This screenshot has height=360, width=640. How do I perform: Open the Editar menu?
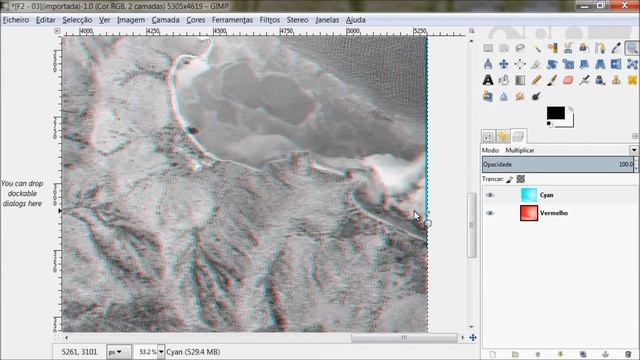[46, 20]
